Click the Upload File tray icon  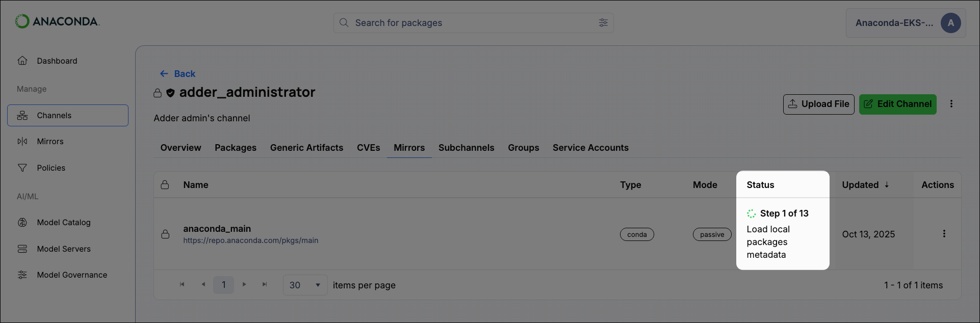[x=792, y=104]
